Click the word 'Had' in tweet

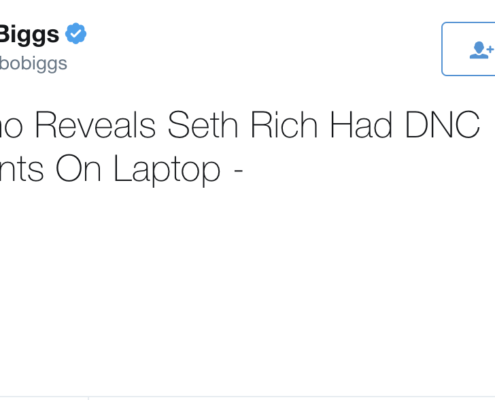[361, 125]
